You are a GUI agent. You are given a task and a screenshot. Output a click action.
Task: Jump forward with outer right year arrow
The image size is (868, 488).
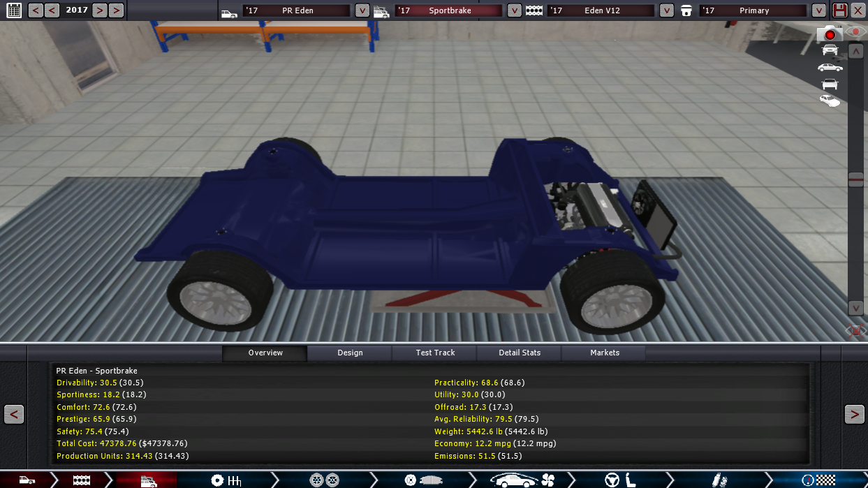pos(116,10)
